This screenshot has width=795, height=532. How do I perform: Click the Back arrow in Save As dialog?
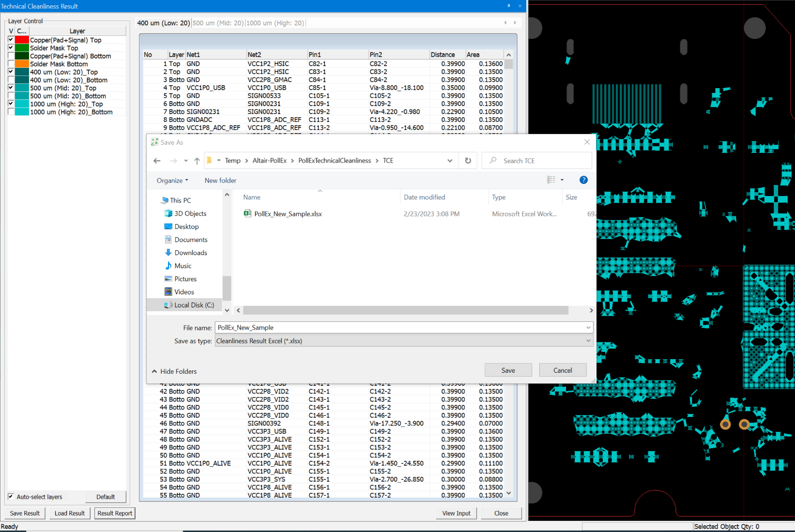click(157, 161)
